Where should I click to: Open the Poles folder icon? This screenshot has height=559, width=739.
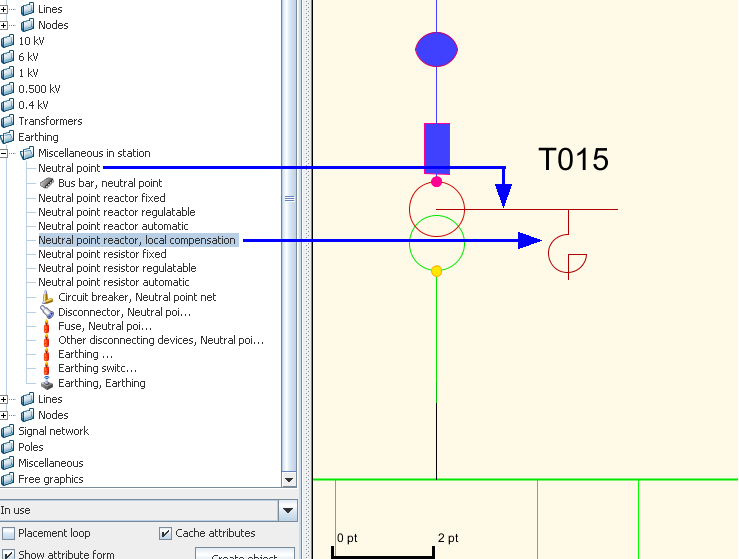tap(8, 447)
